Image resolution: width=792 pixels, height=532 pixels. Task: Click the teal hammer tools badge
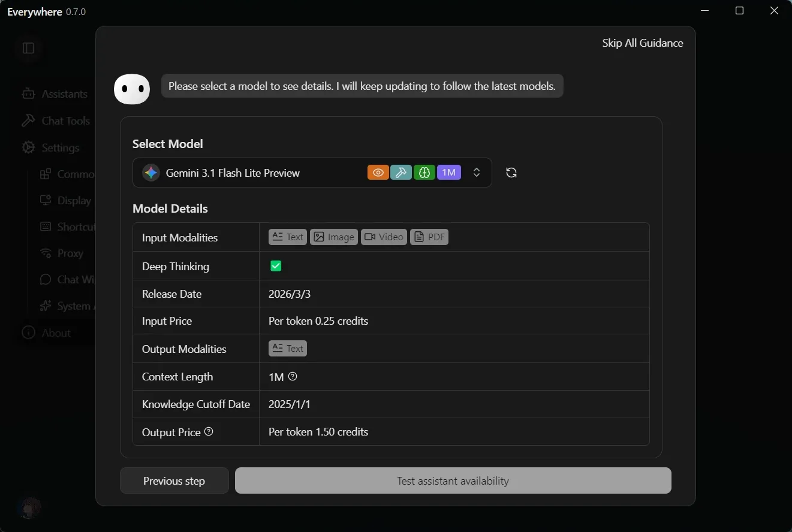point(401,173)
